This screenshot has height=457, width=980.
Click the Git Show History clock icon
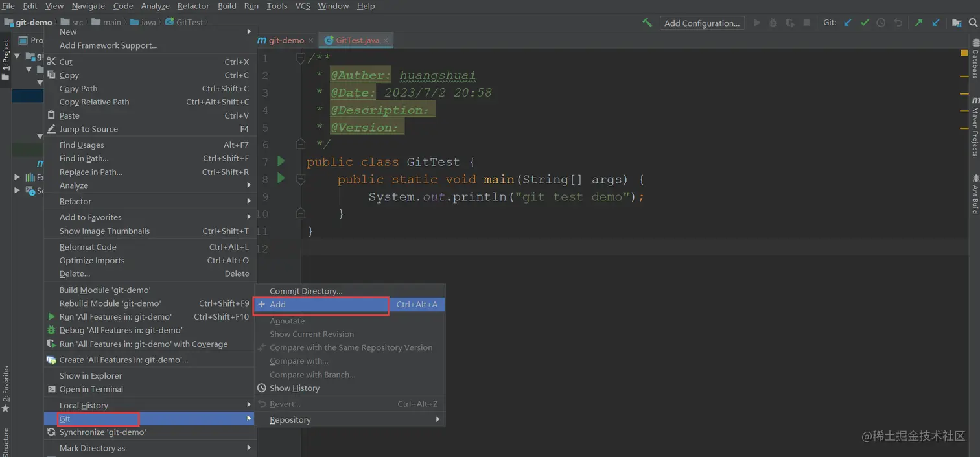click(x=881, y=23)
